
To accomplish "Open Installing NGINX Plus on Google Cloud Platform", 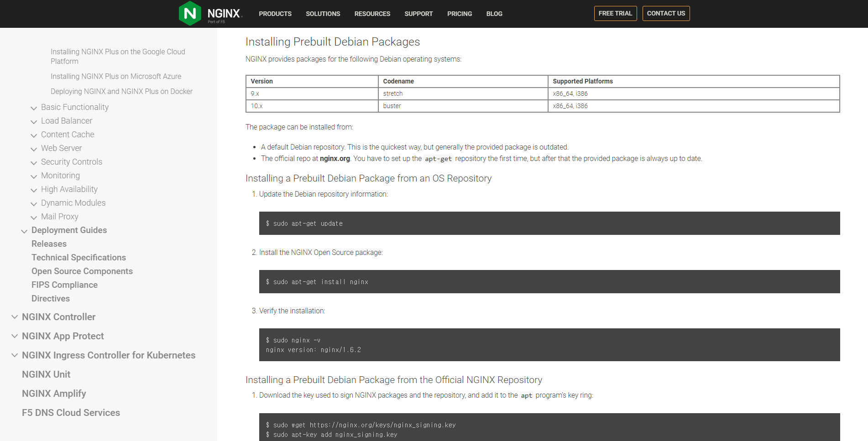I will click(x=118, y=57).
